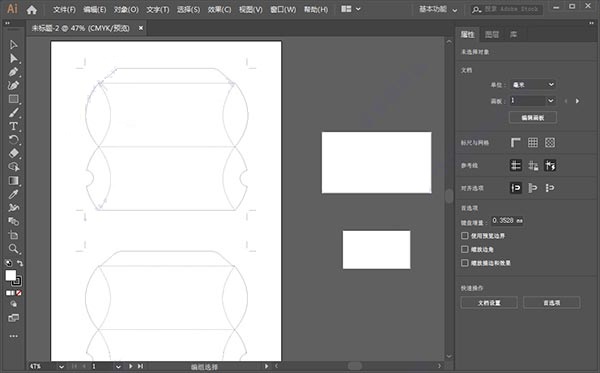Click the drawing mode icon
The height and width of the screenshot is (373, 600).
point(13,304)
